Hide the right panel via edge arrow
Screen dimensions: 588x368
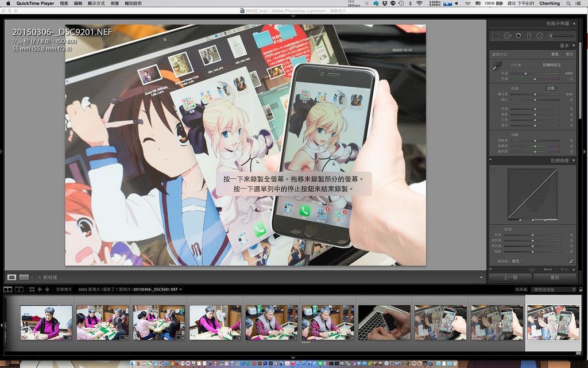[x=585, y=151]
